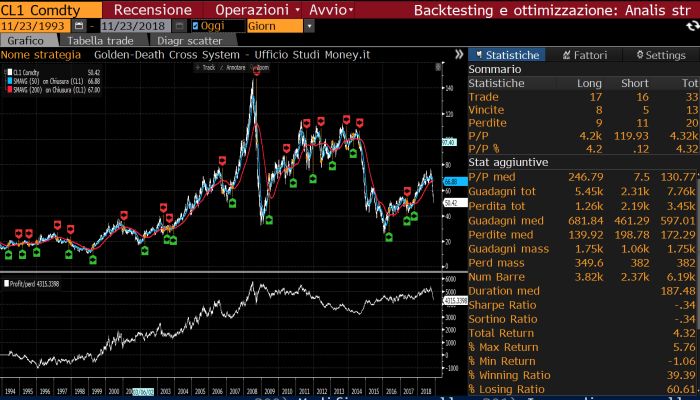Collapse panel with double chevron icon
Viewport: 700px width, 400px height.
click(457, 55)
